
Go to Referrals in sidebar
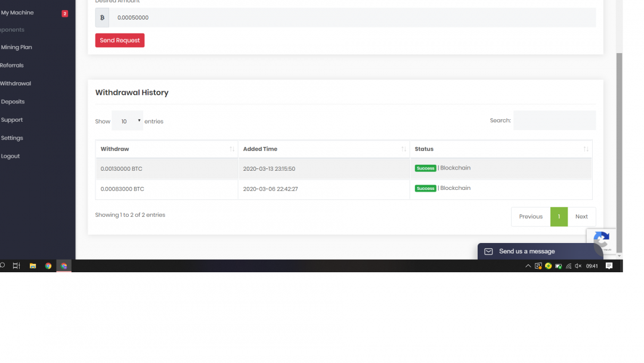click(12, 66)
